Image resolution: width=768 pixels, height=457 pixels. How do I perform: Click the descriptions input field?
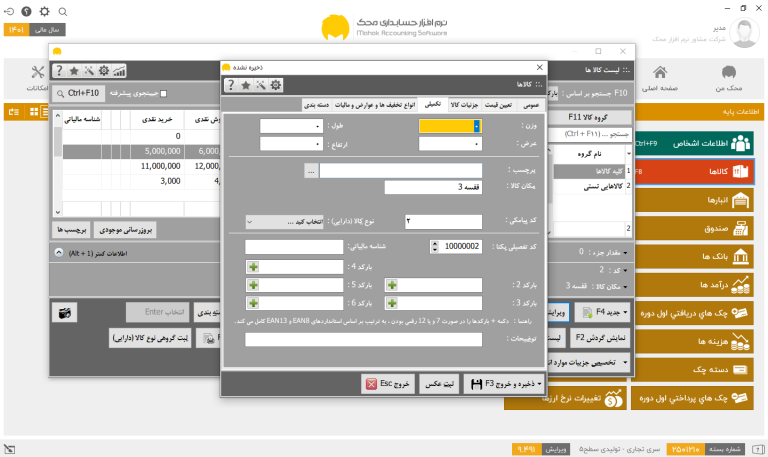pyautogui.click(x=363, y=339)
